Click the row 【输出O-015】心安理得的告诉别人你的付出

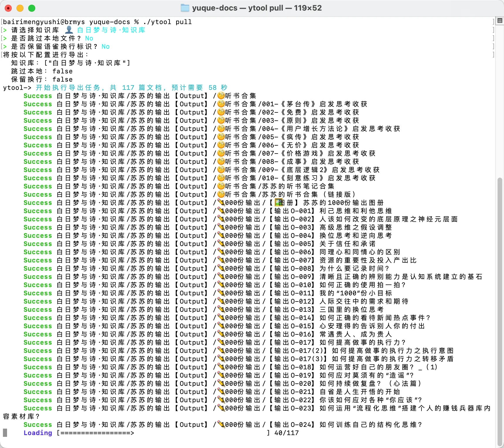coord(224,326)
